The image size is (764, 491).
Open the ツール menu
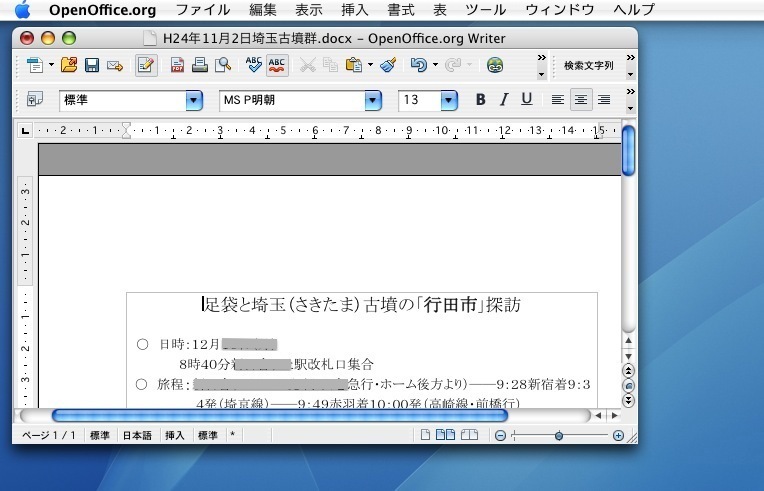click(485, 10)
